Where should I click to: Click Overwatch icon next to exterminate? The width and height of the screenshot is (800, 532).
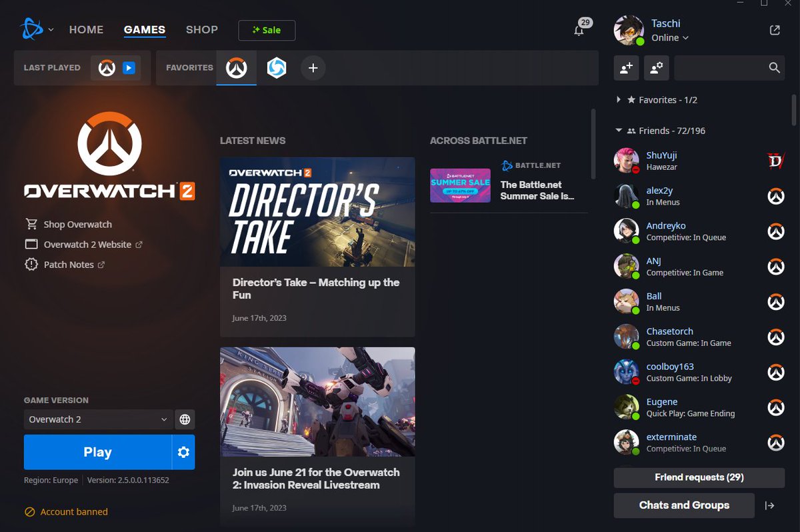775,443
